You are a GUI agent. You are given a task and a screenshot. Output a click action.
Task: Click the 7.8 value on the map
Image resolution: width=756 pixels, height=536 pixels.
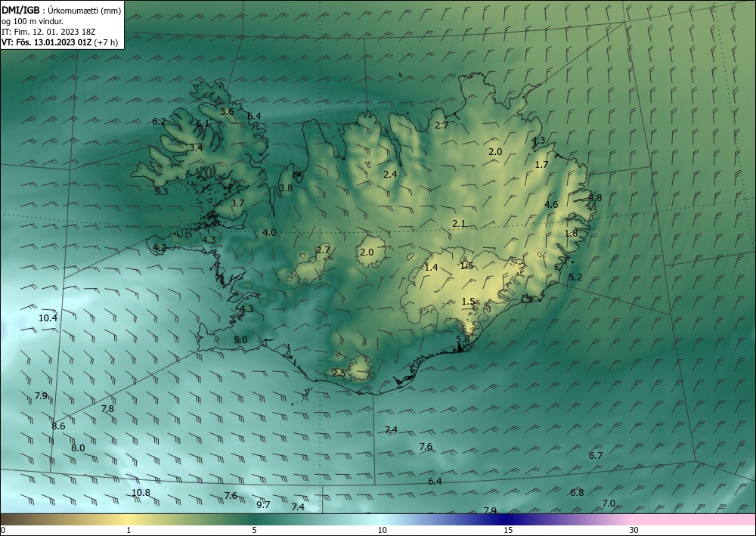pyautogui.click(x=107, y=409)
